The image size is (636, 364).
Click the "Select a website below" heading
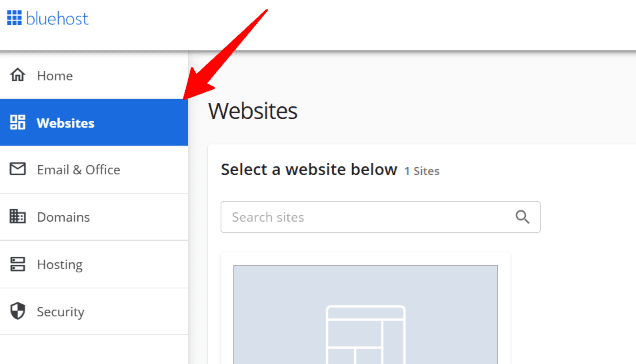[x=309, y=170]
